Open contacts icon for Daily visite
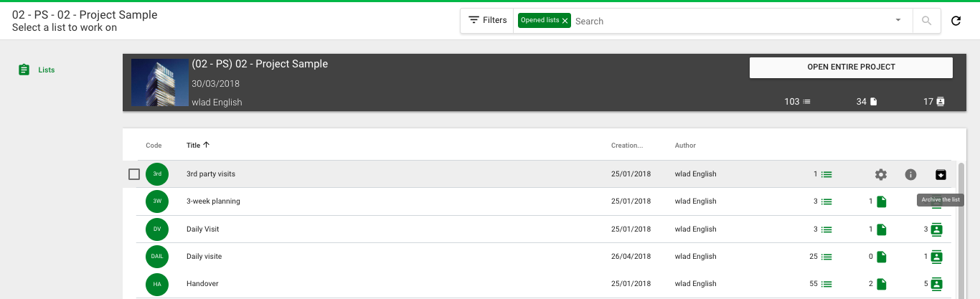Viewport: 980px width, 299px height. click(936, 257)
